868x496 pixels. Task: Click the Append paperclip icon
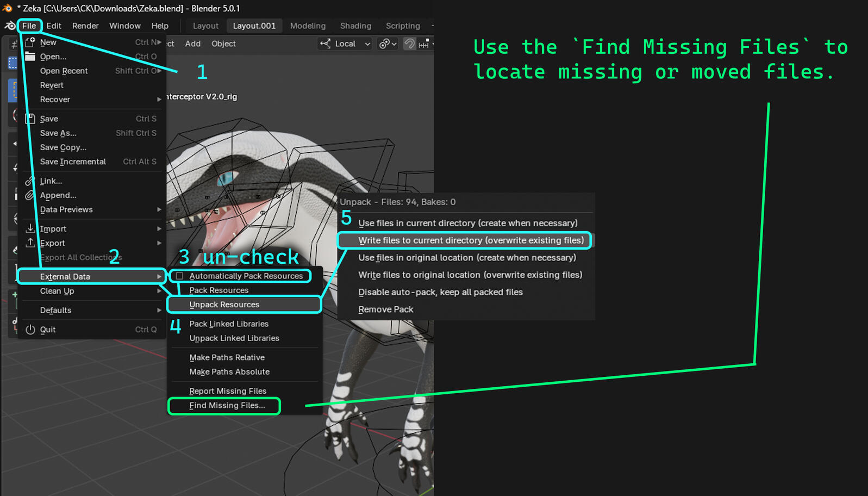click(x=30, y=195)
